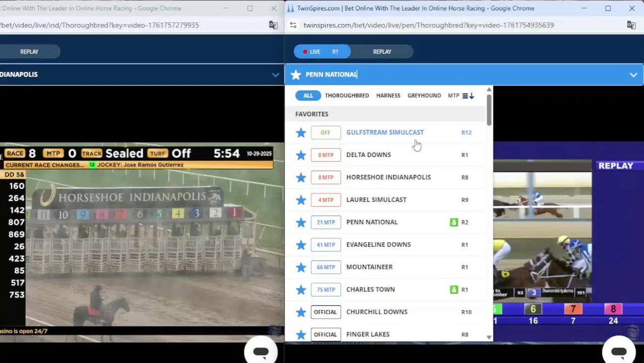
Task: Toggle star next to Penn National row
Action: (301, 222)
